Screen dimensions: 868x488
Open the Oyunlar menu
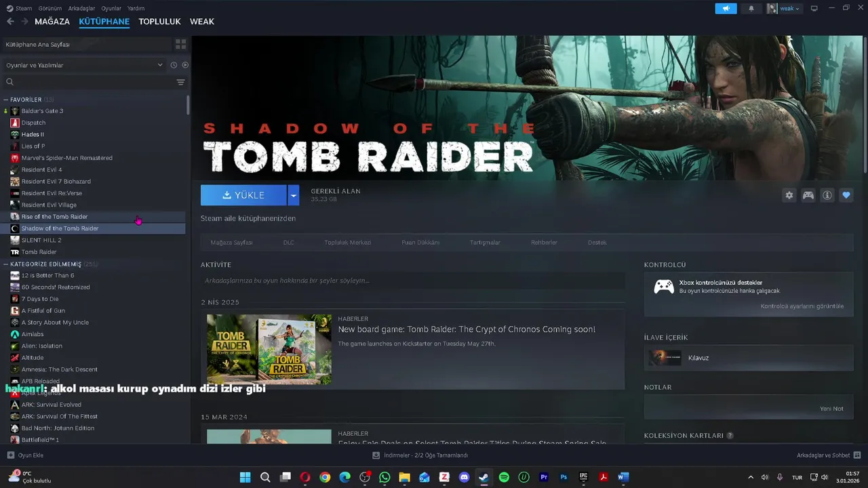(111, 8)
